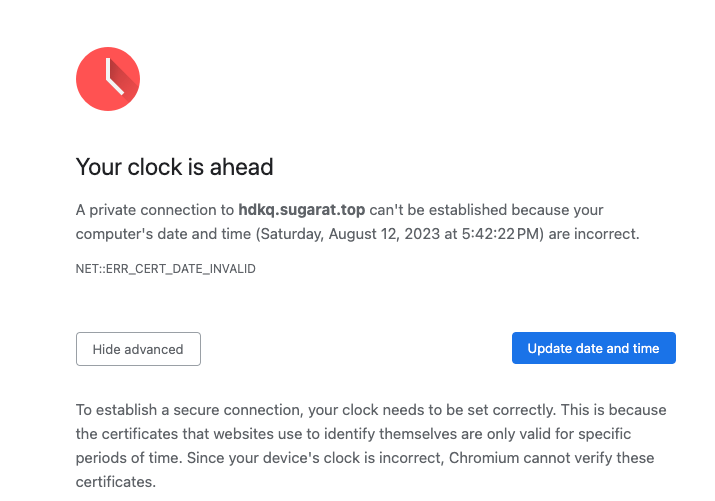
Task: Click 'To establish a secure connection' sentence start
Action: point(189,410)
